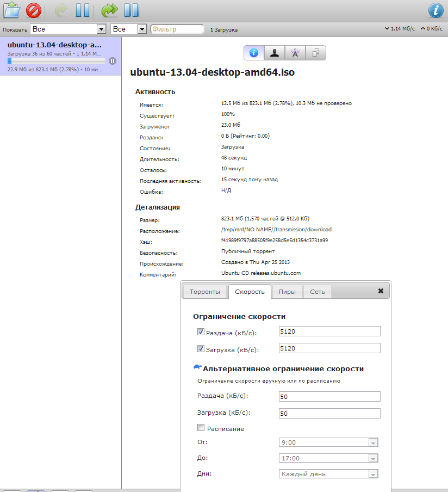Select the ubuntu-13.04-desktop-a... torrent row title
Image resolution: width=448 pixels, height=492 pixels.
click(x=54, y=45)
